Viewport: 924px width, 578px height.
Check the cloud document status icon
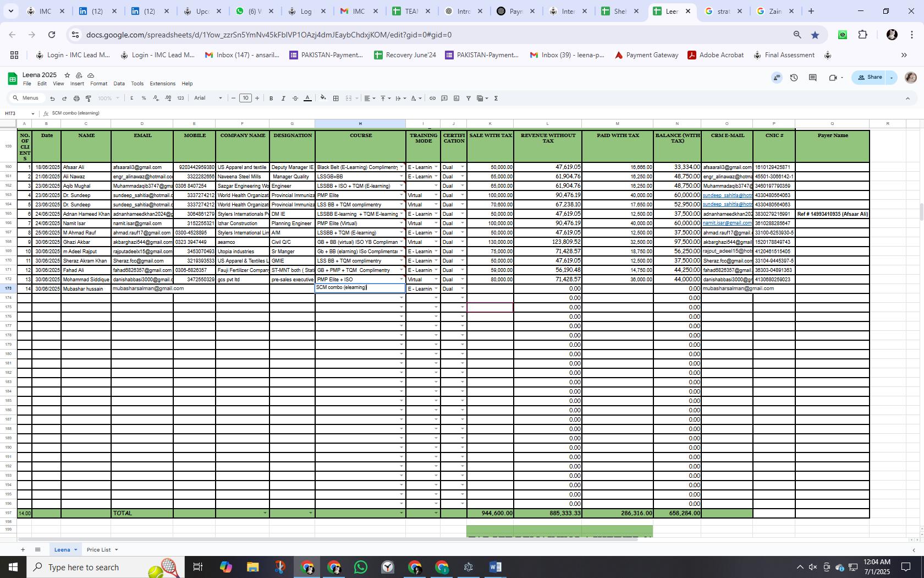tap(91, 75)
